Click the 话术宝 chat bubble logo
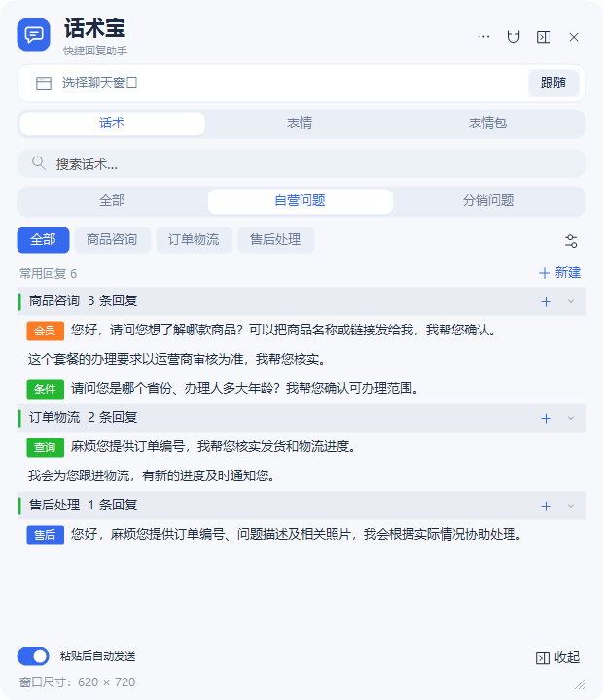This screenshot has width=603, height=700. click(x=33, y=34)
